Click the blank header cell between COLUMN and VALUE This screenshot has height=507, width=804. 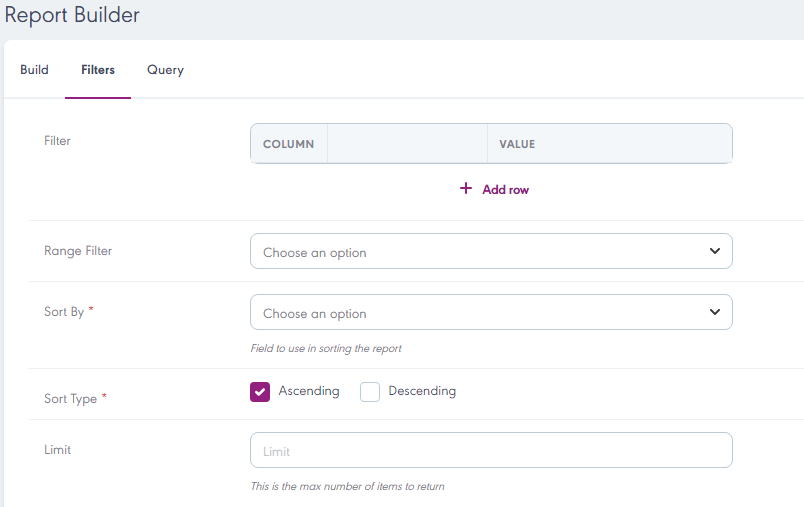407,144
